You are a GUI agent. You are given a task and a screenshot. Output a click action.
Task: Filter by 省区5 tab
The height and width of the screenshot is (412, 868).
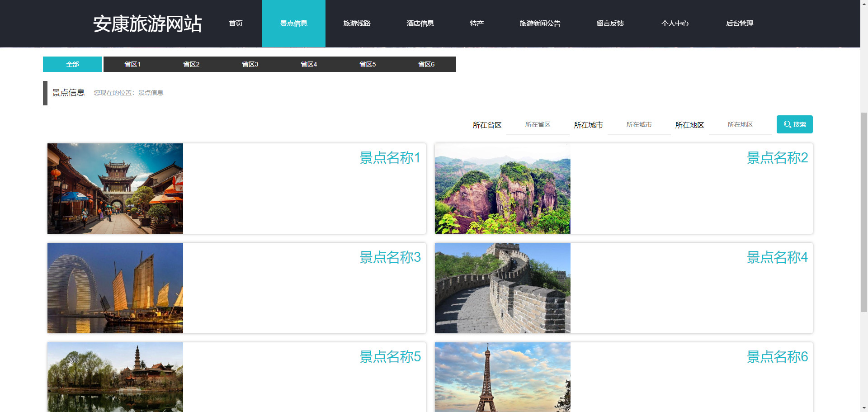(368, 64)
